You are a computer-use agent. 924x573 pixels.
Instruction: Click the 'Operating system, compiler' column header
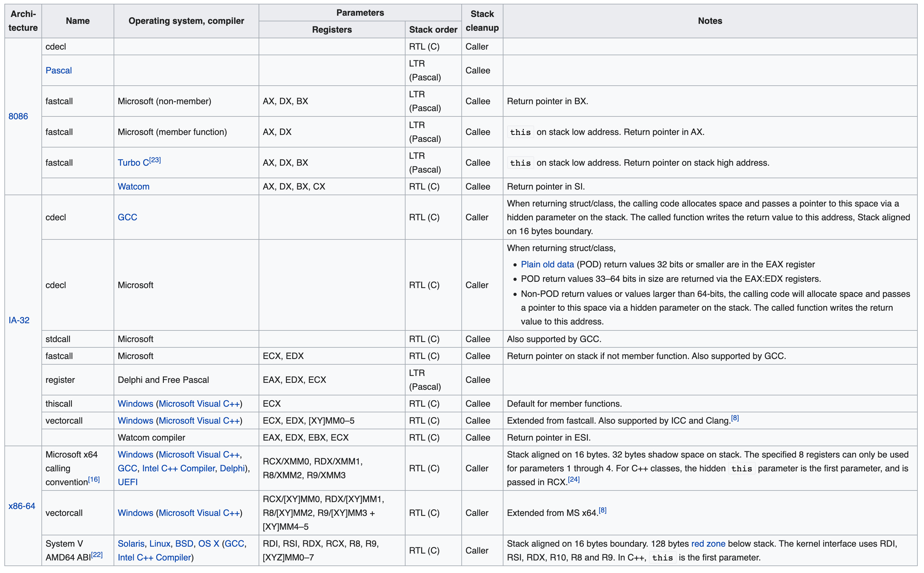tap(186, 21)
